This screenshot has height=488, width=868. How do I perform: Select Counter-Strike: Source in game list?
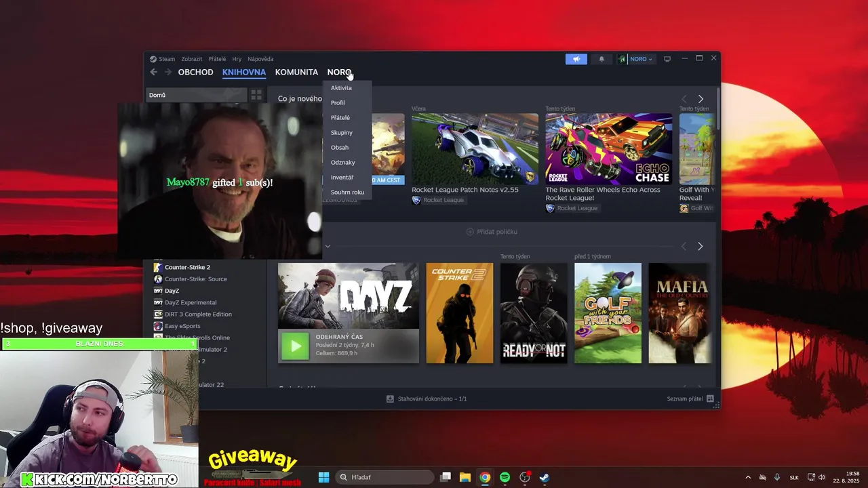pos(196,279)
